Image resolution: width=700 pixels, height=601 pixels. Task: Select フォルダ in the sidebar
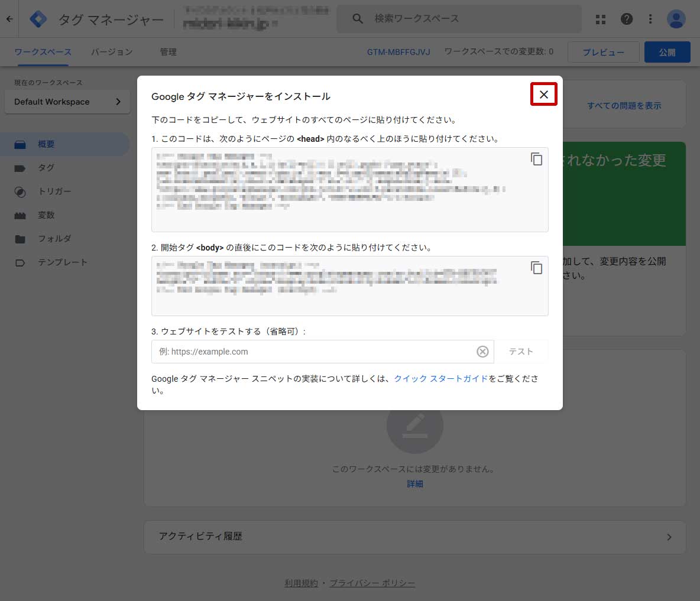[x=64, y=239]
